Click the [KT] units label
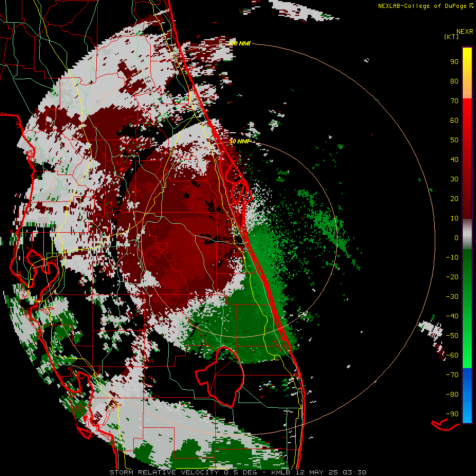This screenshot has width=476, height=476. pos(452,36)
